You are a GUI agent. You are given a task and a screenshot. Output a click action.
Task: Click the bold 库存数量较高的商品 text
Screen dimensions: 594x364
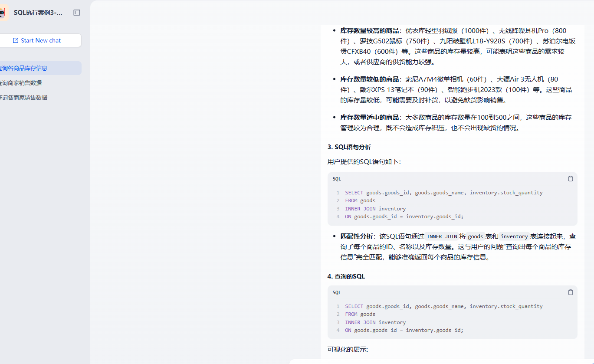point(369,31)
